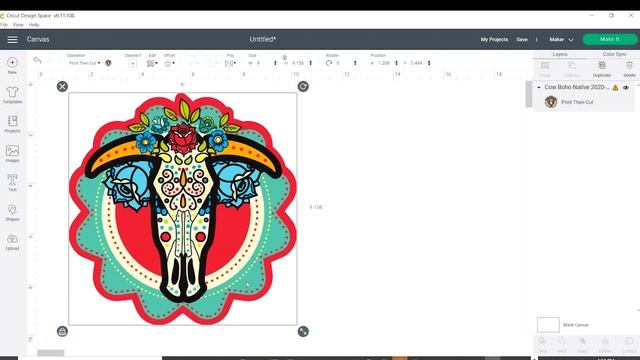Click the Layers panel vertical scrollbar

pos(529,94)
